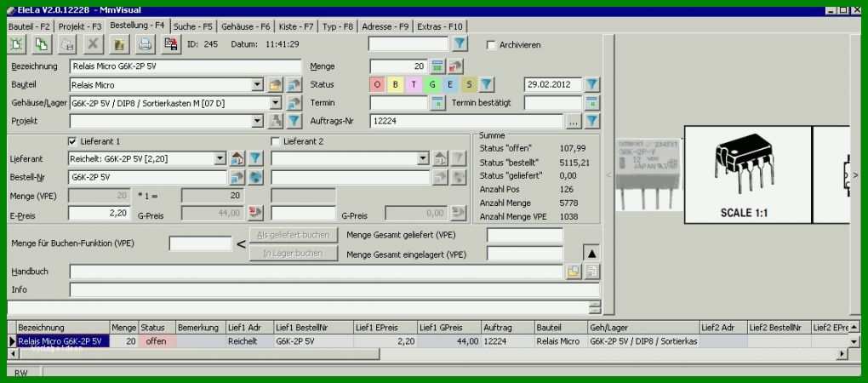The height and width of the screenshot is (383, 868).
Task: Click the E-Preis field showing 2,20
Action: tap(99, 213)
